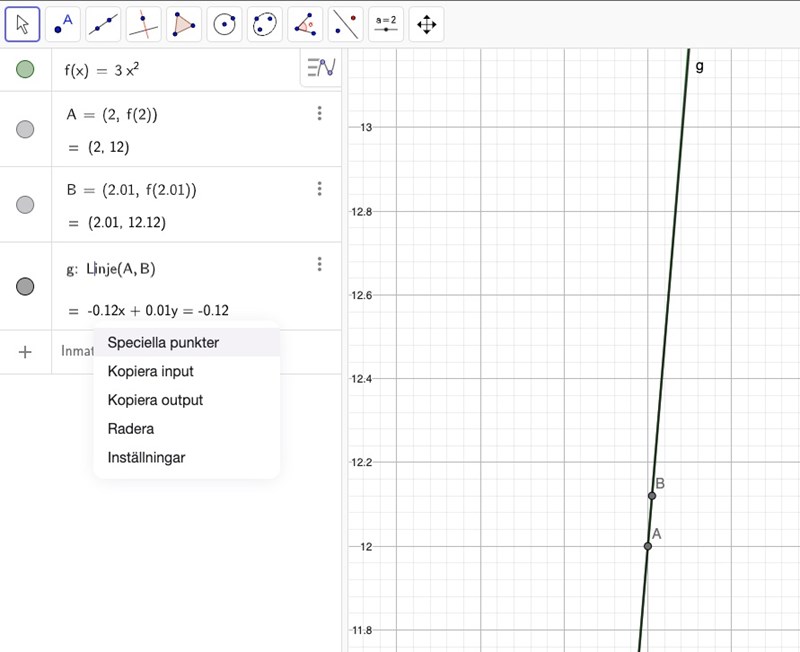Select the Move arrow tool
Screen dimensions: 800x652
tap(22, 24)
